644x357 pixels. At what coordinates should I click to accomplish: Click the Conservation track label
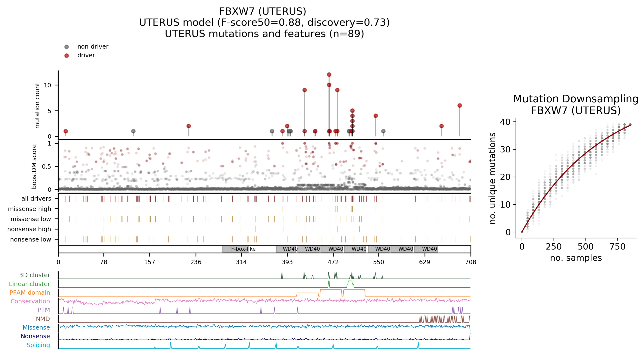click(30, 301)
